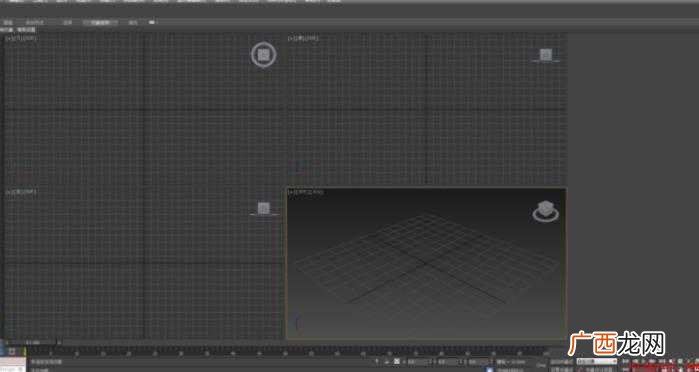Click the world axis tripod in perspective viewport

pyautogui.click(x=297, y=322)
